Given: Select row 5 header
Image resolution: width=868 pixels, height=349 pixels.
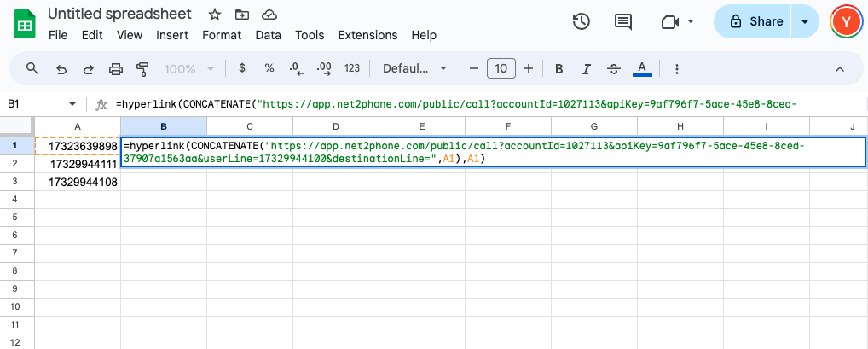Looking at the screenshot, I should [x=15, y=218].
